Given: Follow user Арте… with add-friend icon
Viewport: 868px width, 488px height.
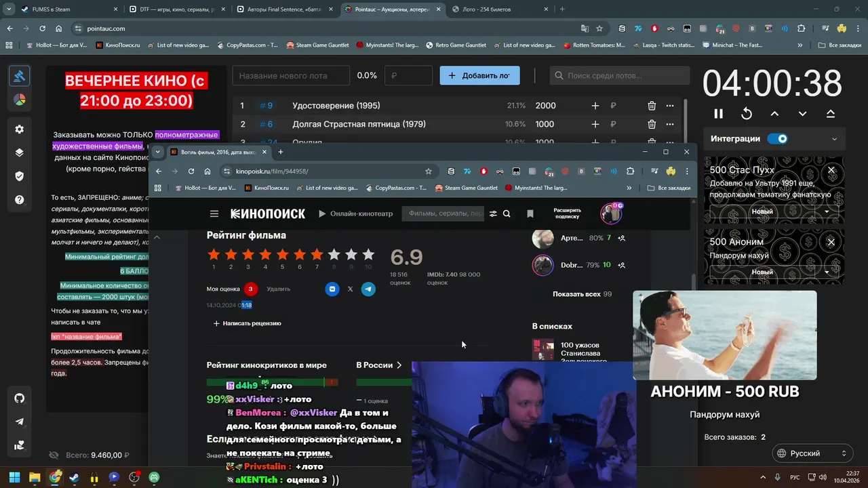Looking at the screenshot, I should point(622,239).
